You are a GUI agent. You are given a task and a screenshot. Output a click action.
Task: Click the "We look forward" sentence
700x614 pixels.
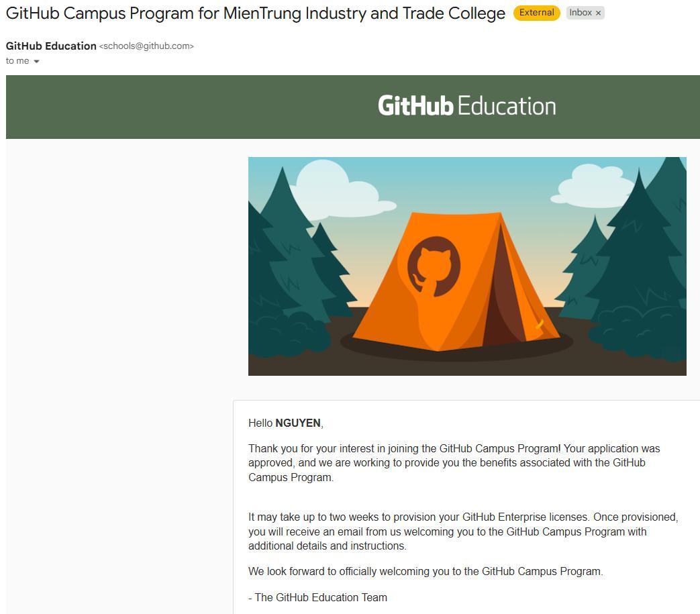(x=426, y=572)
